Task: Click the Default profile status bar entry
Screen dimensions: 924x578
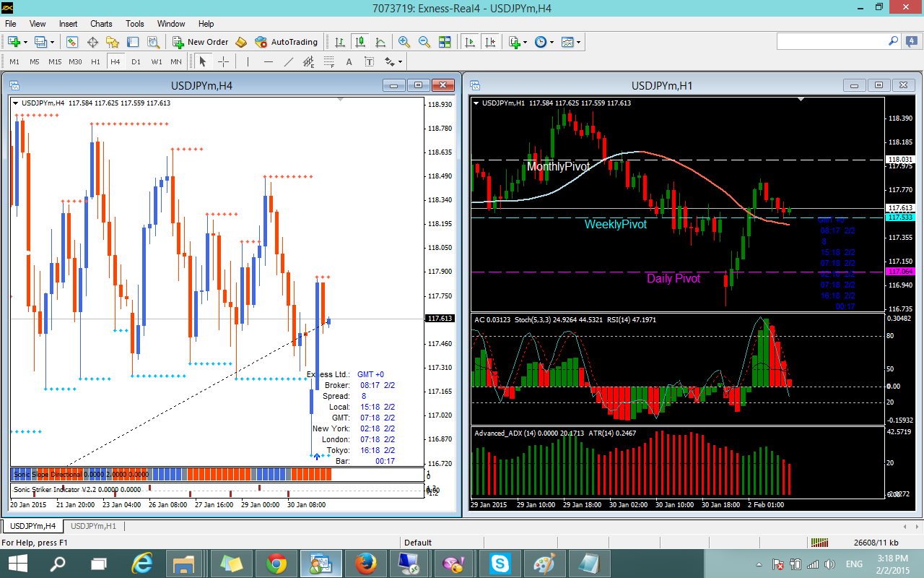Action: 418,543
